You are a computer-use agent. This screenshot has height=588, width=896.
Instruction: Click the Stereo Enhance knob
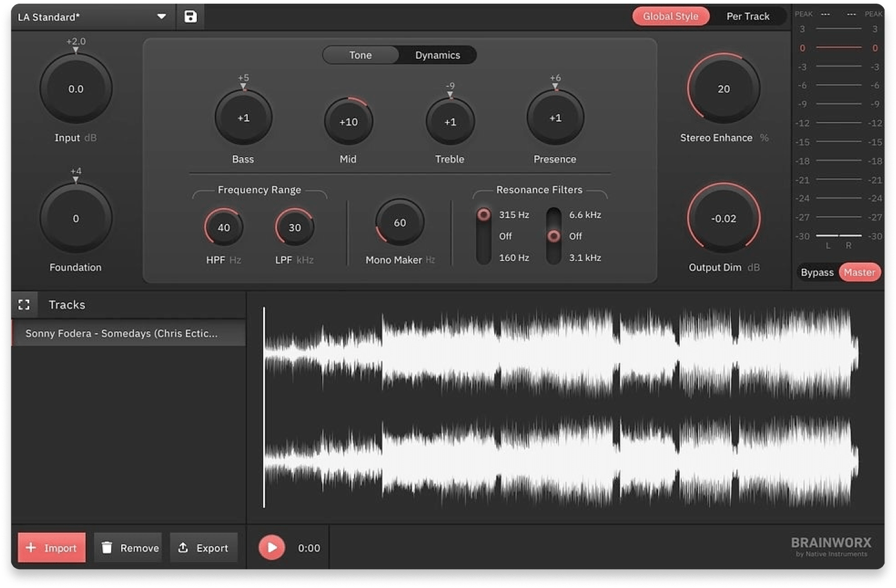pos(723,89)
